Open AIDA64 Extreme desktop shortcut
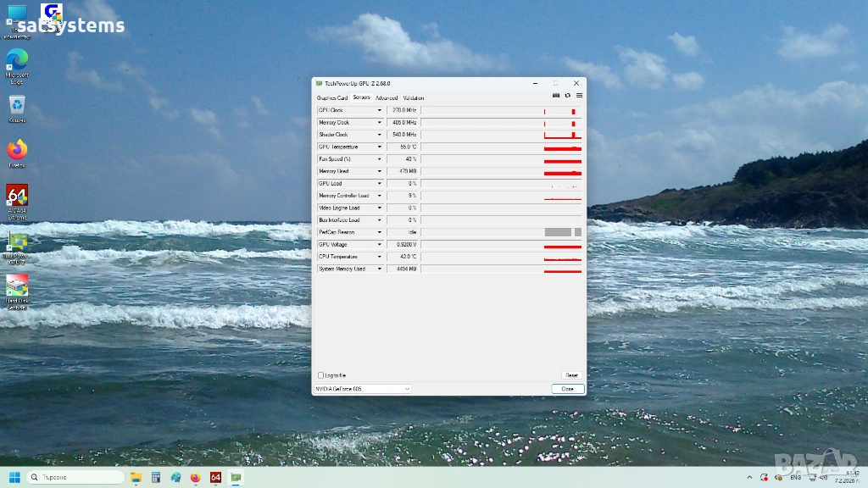The image size is (868, 488). (17, 199)
